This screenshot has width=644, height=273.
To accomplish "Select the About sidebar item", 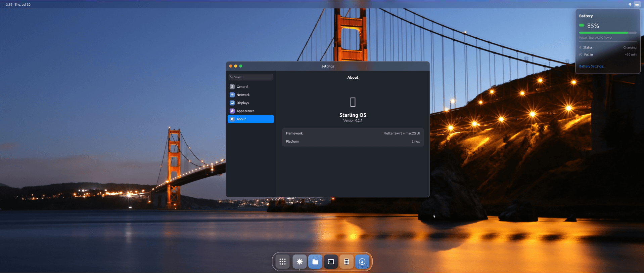I will tap(251, 119).
